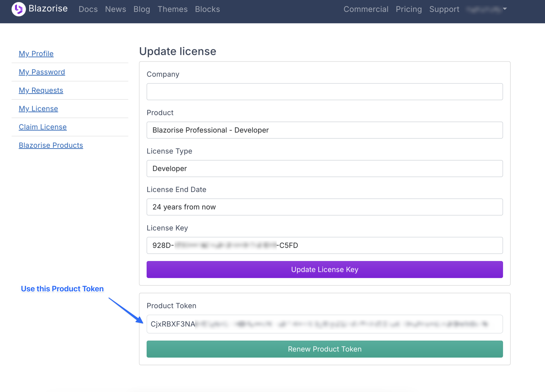Viewport: 545px width, 392px height.
Task: Select My License in the sidebar
Action: tap(38, 109)
